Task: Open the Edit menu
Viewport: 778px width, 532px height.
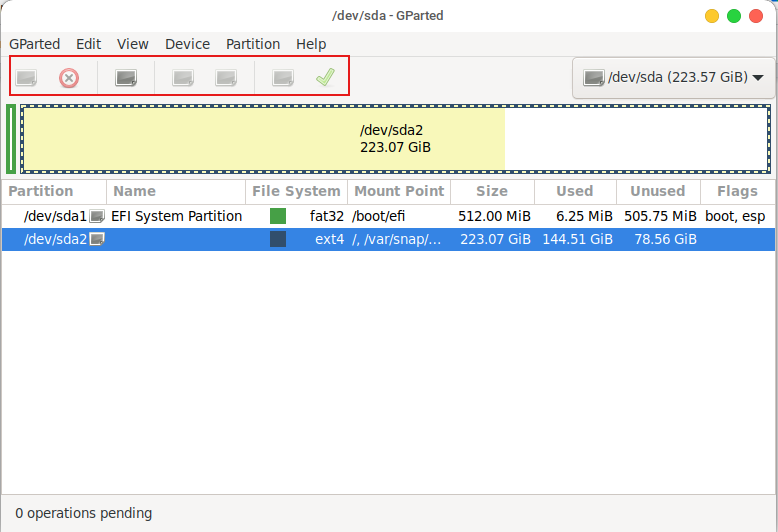Action: (88, 44)
